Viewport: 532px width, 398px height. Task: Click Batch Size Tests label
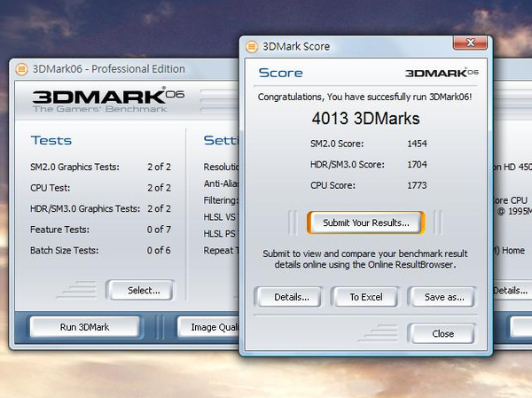[64, 250]
